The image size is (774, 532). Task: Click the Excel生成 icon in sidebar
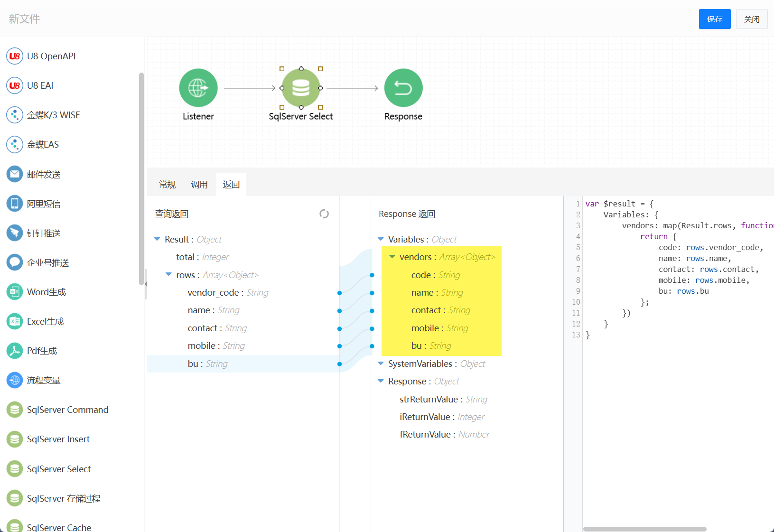(x=15, y=321)
